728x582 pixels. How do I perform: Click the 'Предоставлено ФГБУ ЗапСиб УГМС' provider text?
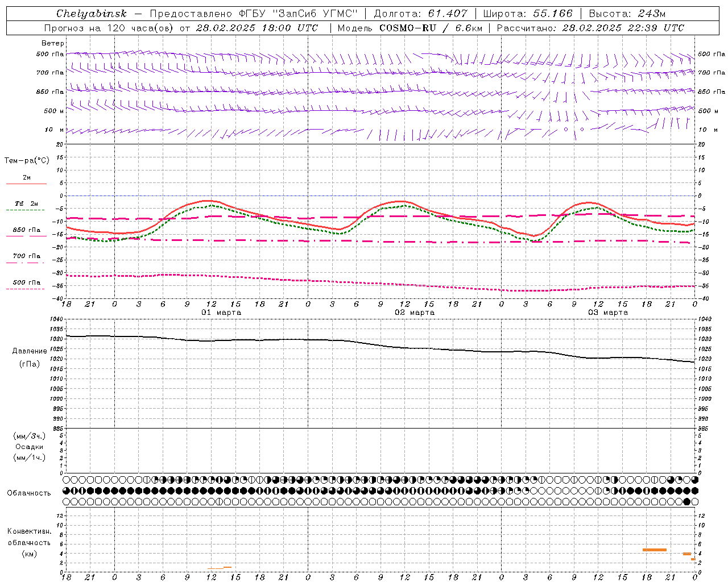click(x=254, y=14)
